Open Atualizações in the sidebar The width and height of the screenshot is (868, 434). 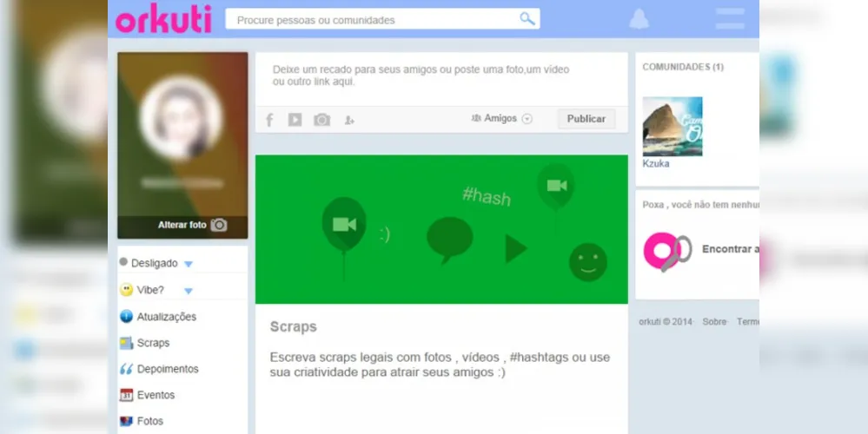pyautogui.click(x=167, y=317)
